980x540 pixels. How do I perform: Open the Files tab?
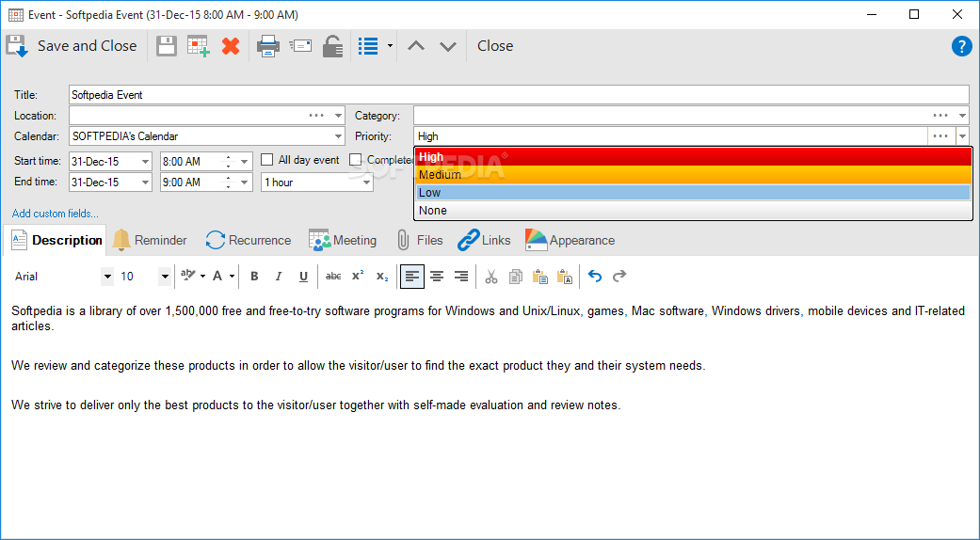[419, 240]
